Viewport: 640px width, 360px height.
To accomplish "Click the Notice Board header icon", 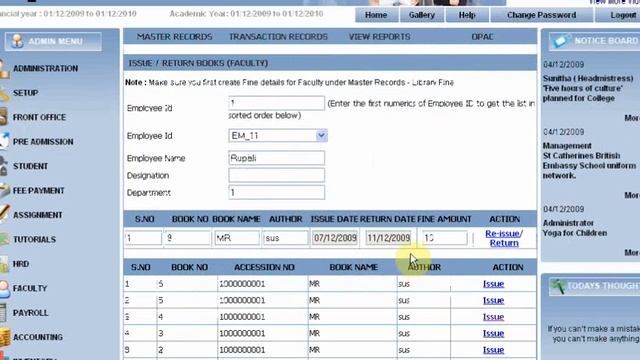I will [560, 41].
